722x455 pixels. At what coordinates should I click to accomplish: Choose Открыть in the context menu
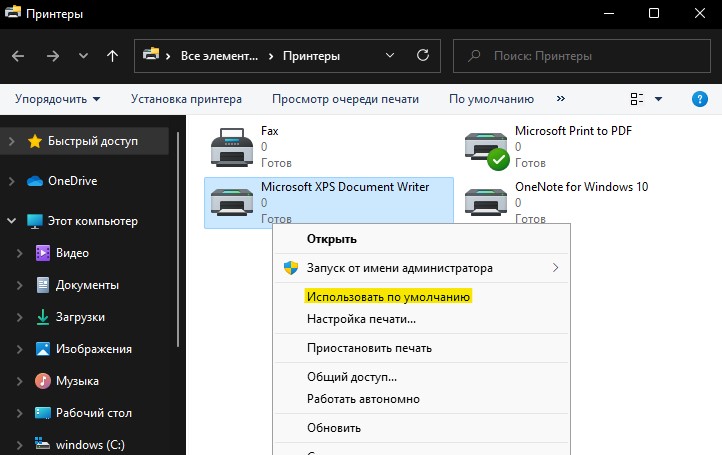point(421,239)
